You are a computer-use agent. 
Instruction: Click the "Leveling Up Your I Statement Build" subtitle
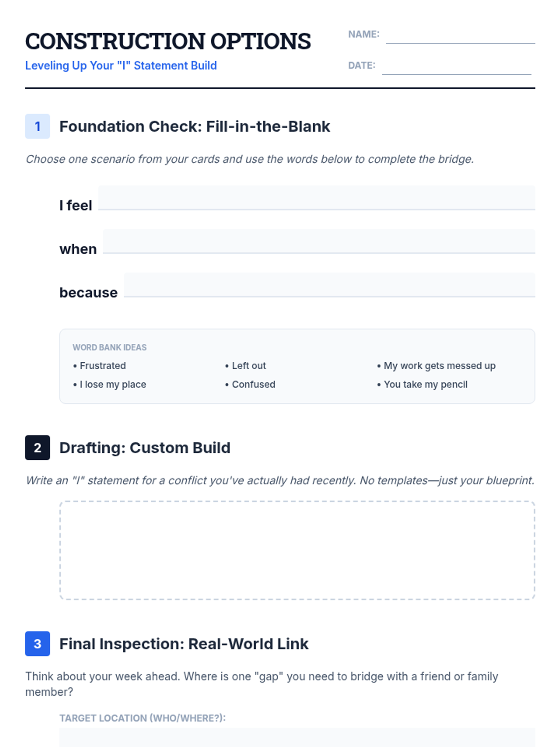click(121, 65)
